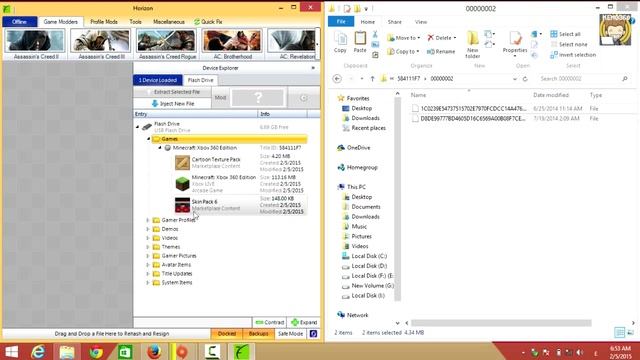Click the Quick Fix tab
Image resolution: width=640 pixels, height=360 pixels.
(x=208, y=22)
